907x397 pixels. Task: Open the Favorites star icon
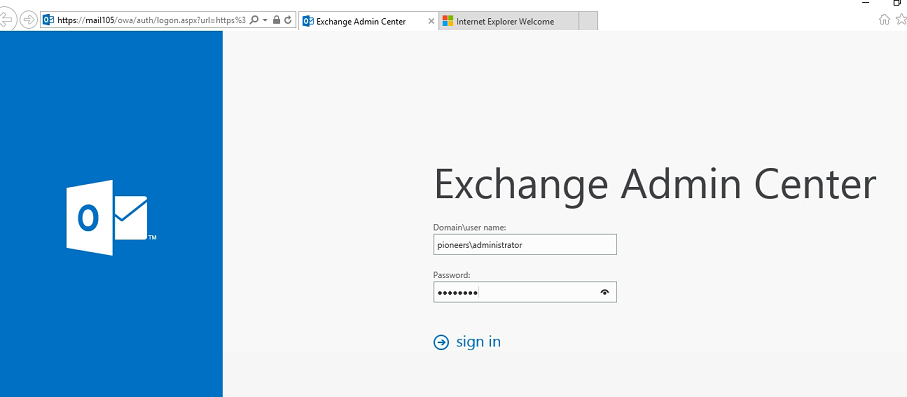901,20
